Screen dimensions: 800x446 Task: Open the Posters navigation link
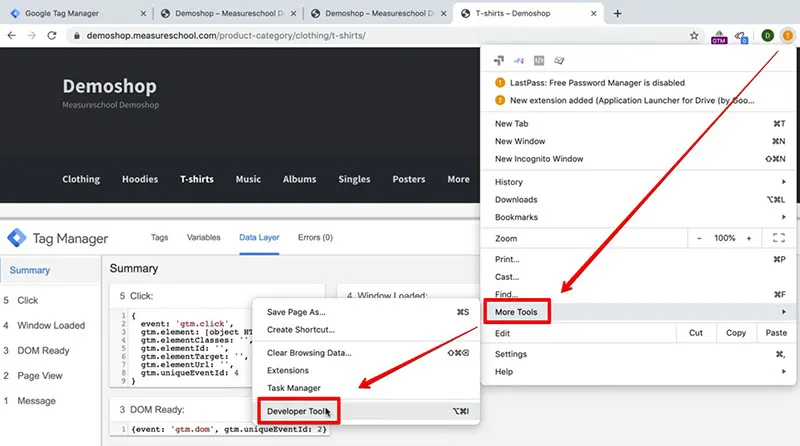pos(409,179)
